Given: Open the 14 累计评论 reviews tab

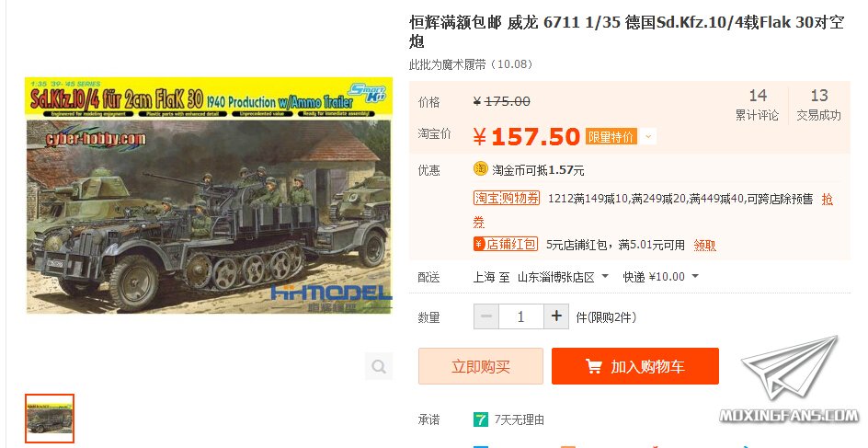Looking at the screenshot, I should pyautogui.click(x=758, y=105).
